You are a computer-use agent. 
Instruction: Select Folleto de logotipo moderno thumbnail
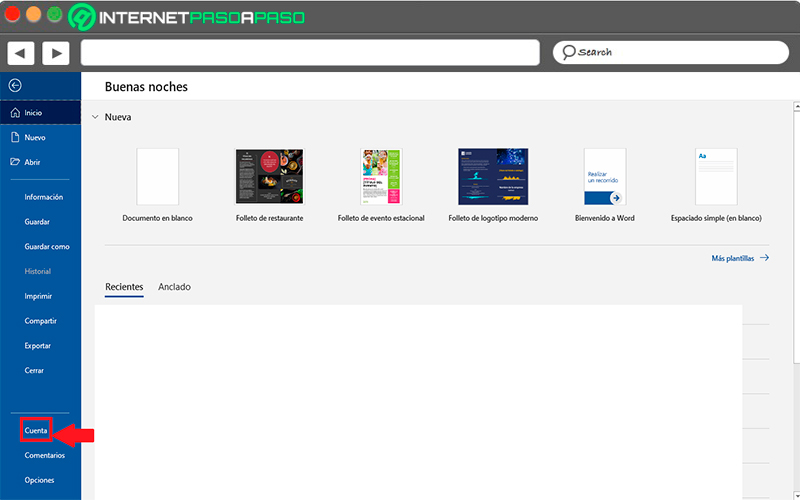[493, 177]
